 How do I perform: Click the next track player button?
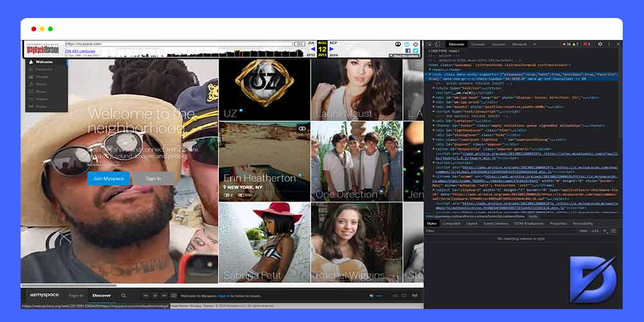164,296
